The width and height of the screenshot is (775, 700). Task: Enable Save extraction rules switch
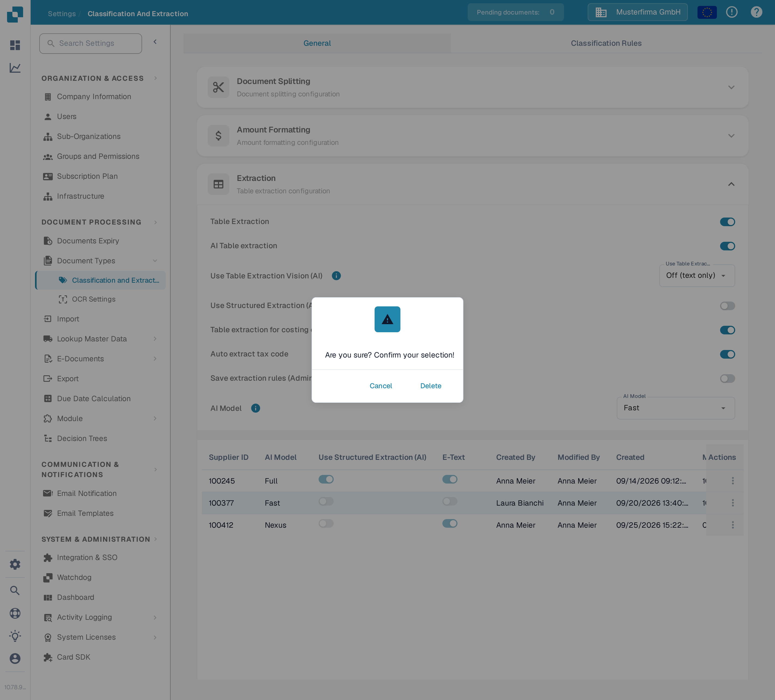coord(727,379)
